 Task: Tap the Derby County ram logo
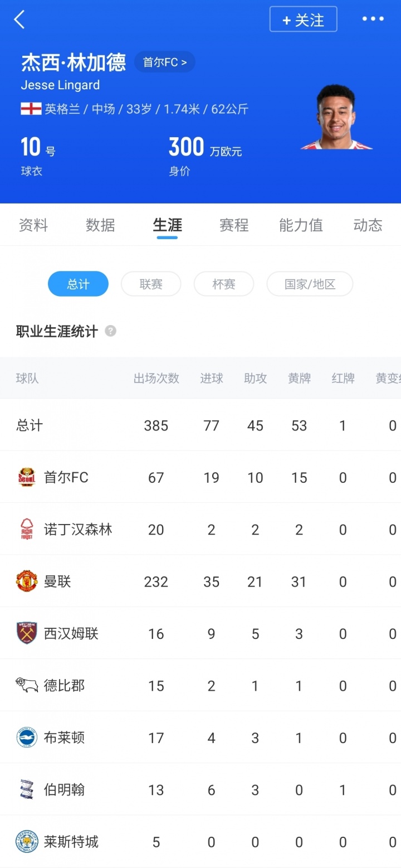point(27,685)
